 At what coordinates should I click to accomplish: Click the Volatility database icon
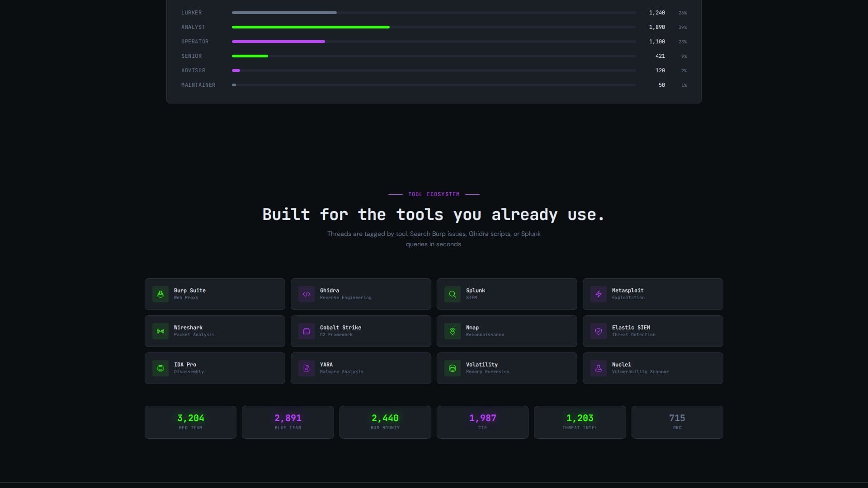[x=453, y=368]
